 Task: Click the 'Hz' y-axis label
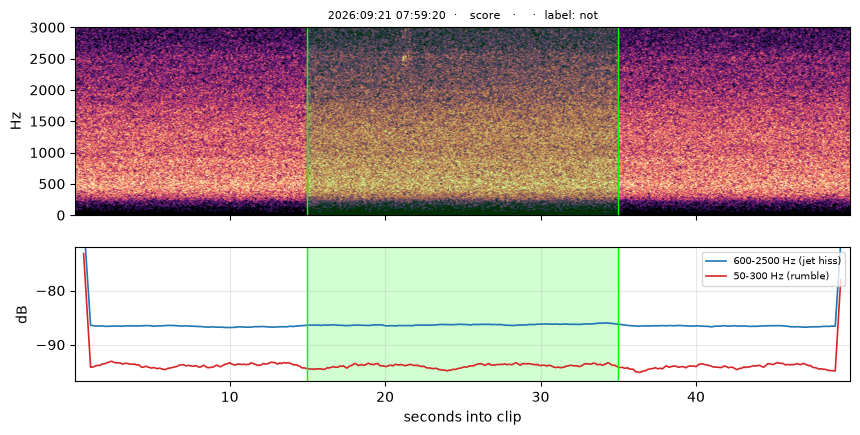click(16, 121)
